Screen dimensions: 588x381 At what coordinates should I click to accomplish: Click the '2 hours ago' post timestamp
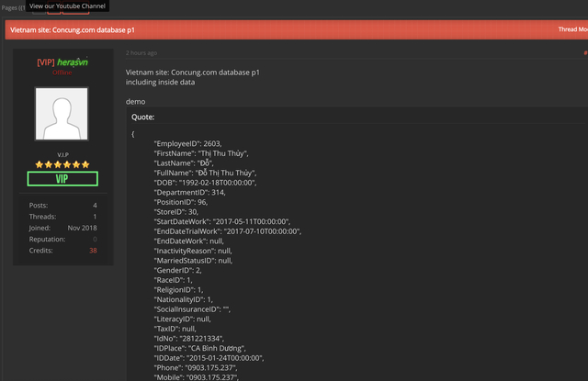(x=141, y=52)
